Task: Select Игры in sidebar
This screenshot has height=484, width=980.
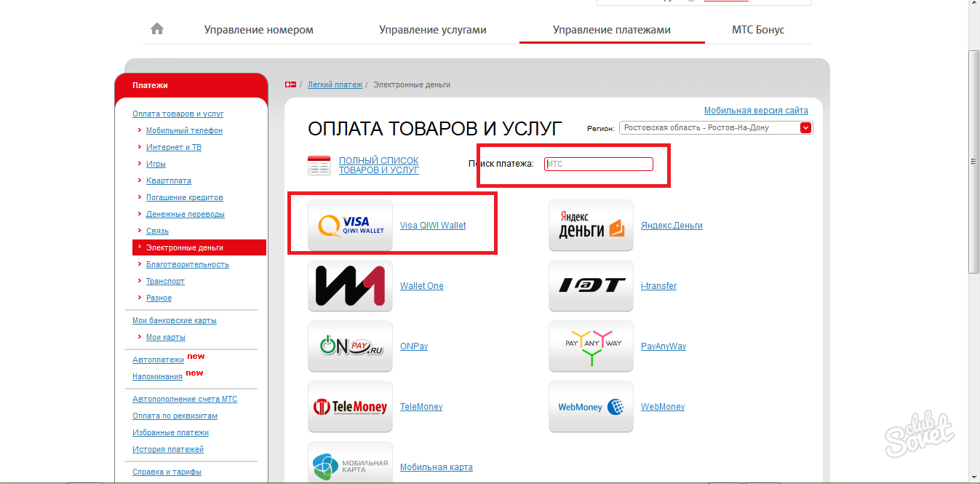Action: point(156,164)
